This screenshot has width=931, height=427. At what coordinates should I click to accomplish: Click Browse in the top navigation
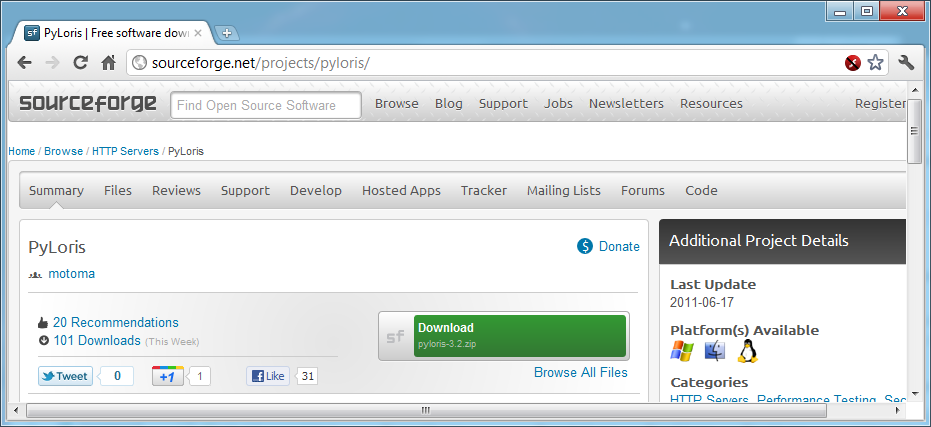pos(397,103)
